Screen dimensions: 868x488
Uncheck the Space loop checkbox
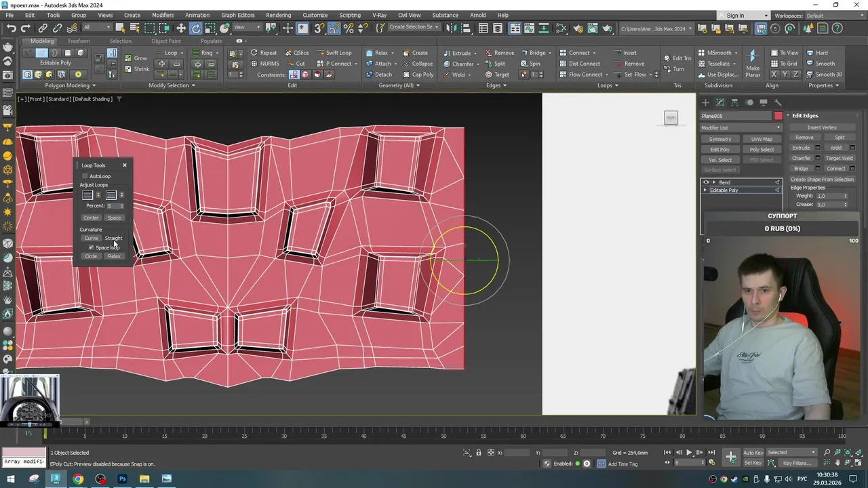tap(91, 247)
